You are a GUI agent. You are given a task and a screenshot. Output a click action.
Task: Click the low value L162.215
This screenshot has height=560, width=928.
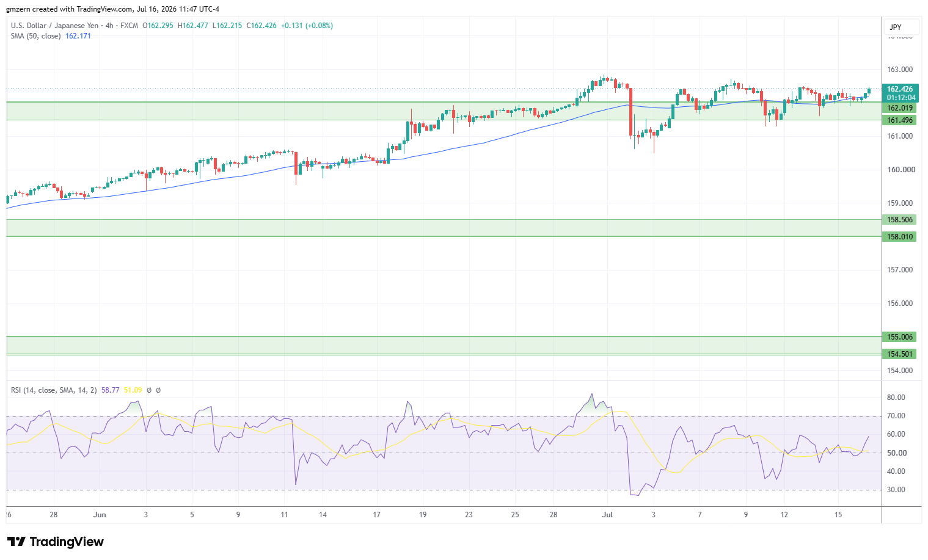pyautogui.click(x=227, y=26)
